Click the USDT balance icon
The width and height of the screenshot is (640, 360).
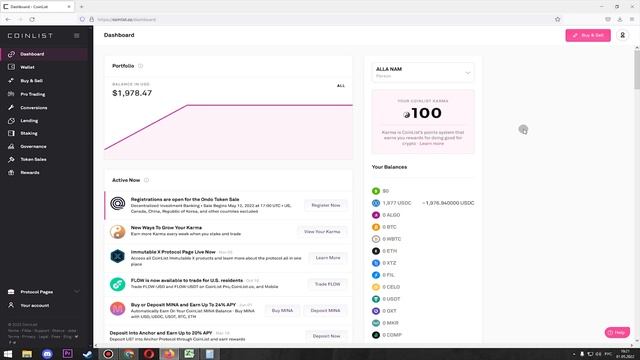click(x=376, y=299)
